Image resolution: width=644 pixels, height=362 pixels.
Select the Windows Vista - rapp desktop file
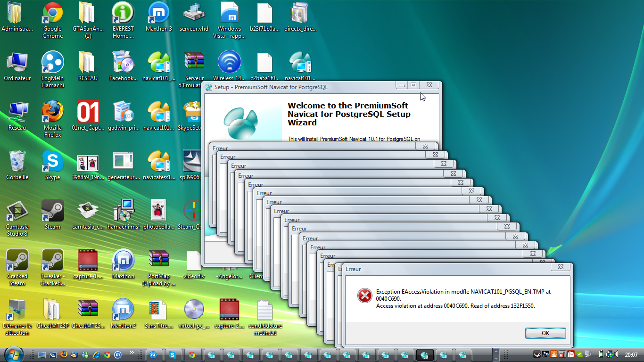230,20
